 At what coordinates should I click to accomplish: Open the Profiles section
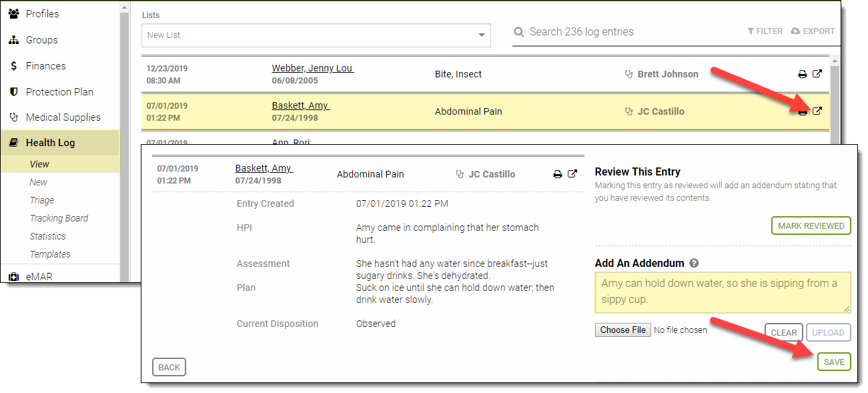(42, 14)
